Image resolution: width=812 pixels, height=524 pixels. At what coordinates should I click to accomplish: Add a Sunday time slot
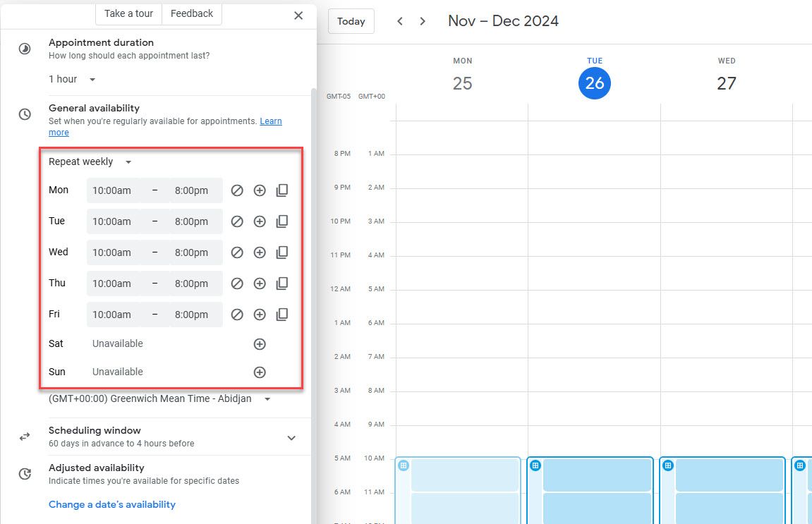click(260, 372)
